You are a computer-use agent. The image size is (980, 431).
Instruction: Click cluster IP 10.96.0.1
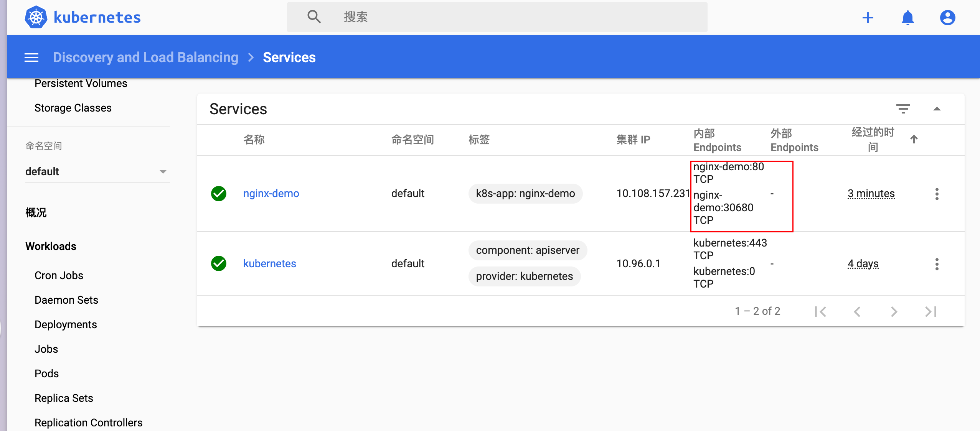(638, 263)
